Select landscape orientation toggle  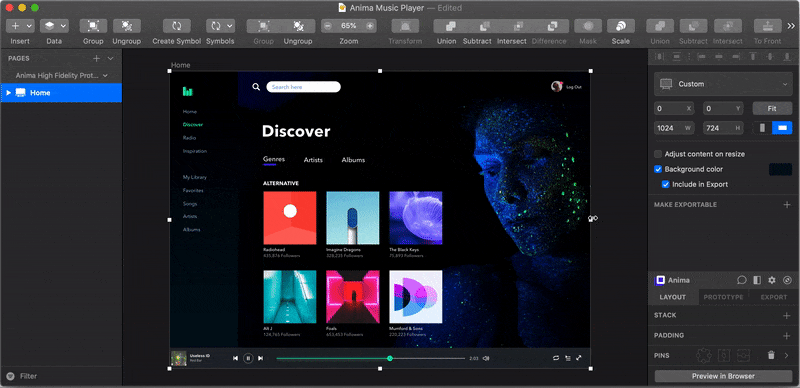pos(782,128)
